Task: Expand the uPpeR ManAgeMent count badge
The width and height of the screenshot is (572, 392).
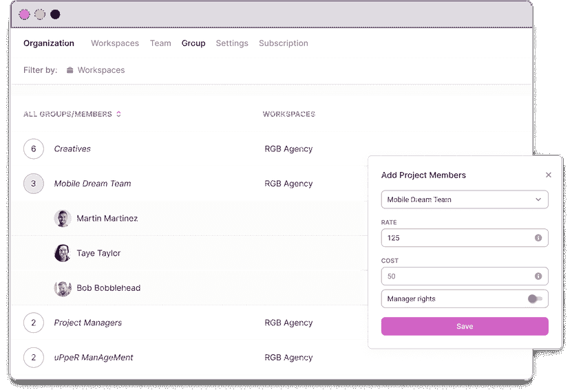Action: coord(34,358)
